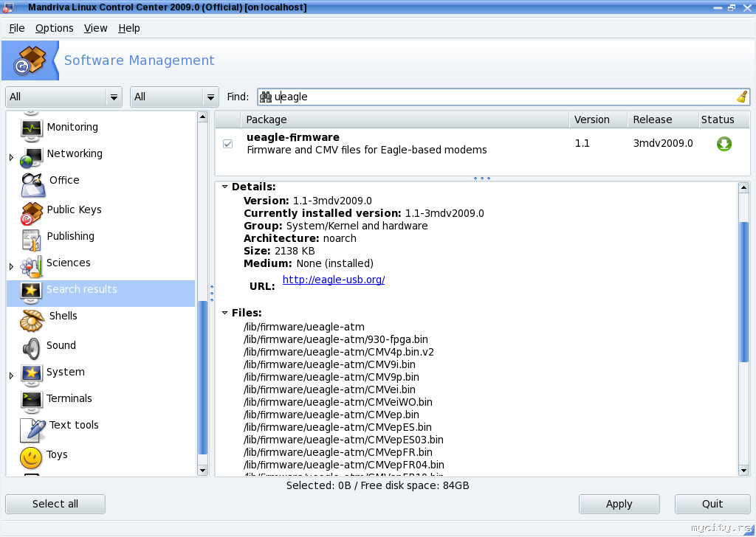The height and width of the screenshot is (537, 756).
Task: Collapse the Files section
Action: tap(224, 313)
